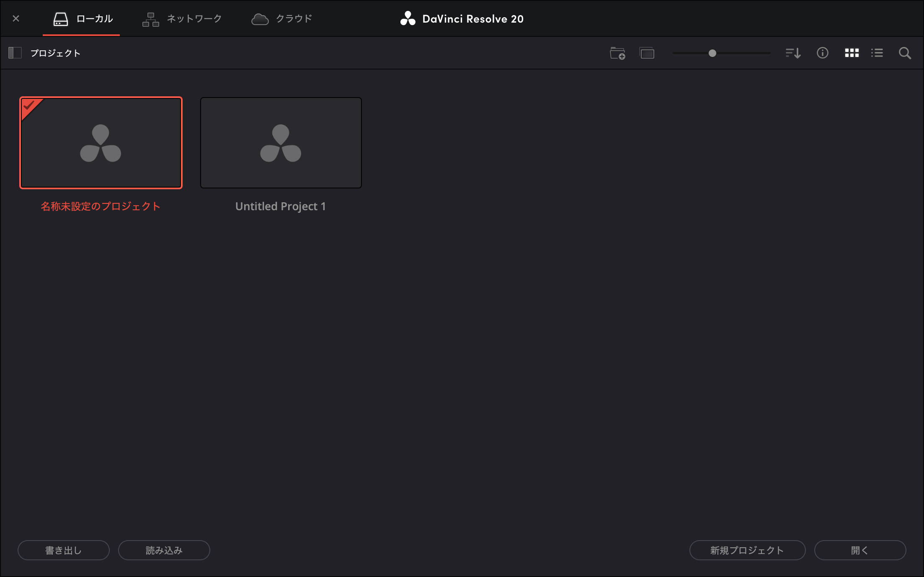Screen dimensions: 924x577
Task: Click the DaVinci Resolve logo
Action: pyautogui.click(x=406, y=18)
